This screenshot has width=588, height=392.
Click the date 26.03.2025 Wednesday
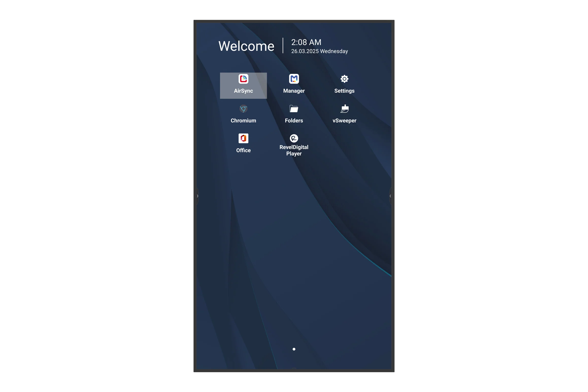[x=320, y=51]
